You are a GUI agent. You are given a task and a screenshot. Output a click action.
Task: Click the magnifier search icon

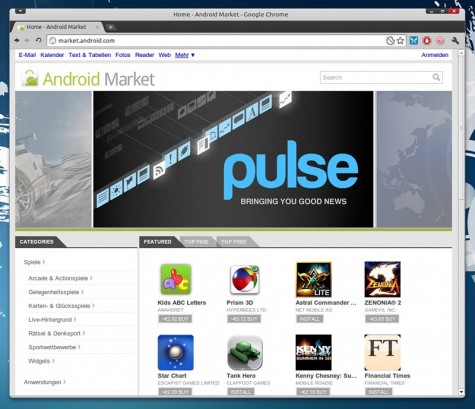[436, 77]
